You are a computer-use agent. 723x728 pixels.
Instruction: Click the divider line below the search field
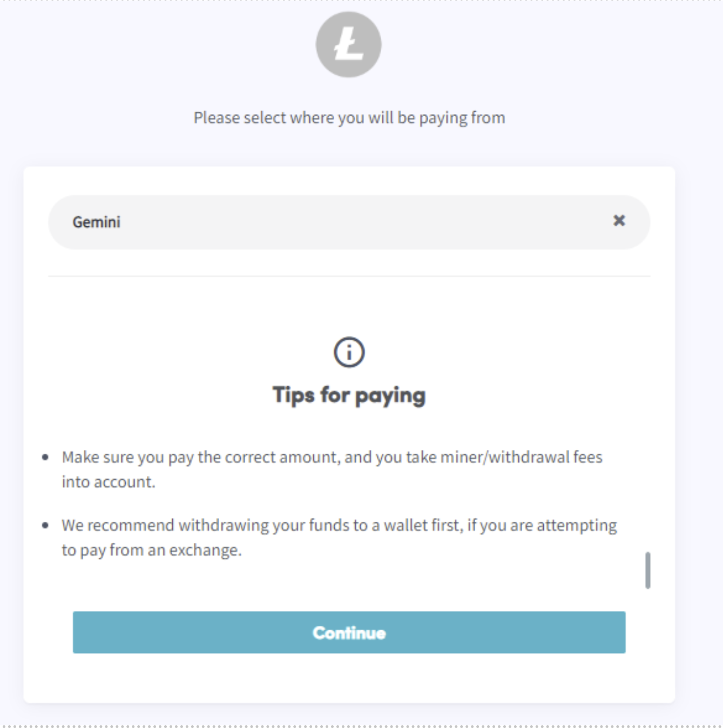pyautogui.click(x=349, y=276)
